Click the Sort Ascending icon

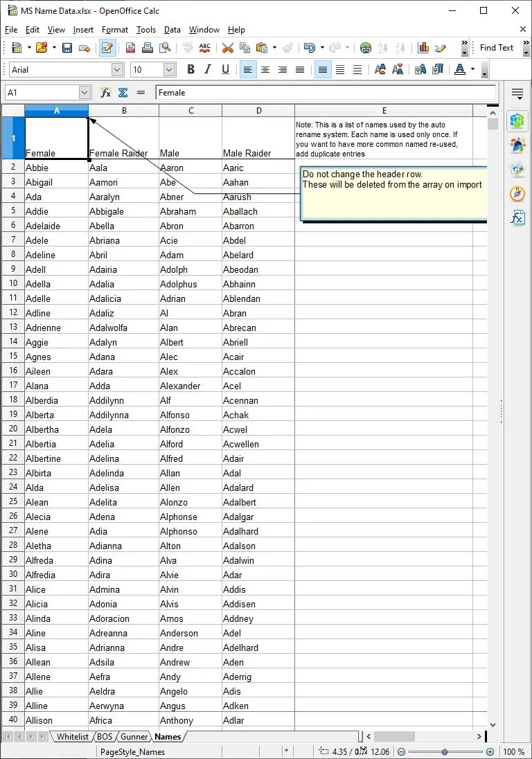[383, 47]
